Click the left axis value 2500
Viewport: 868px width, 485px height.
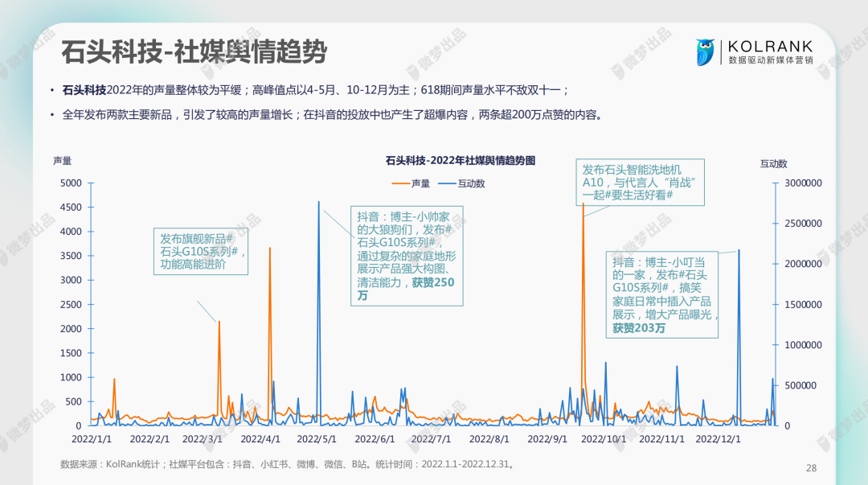click(71, 304)
